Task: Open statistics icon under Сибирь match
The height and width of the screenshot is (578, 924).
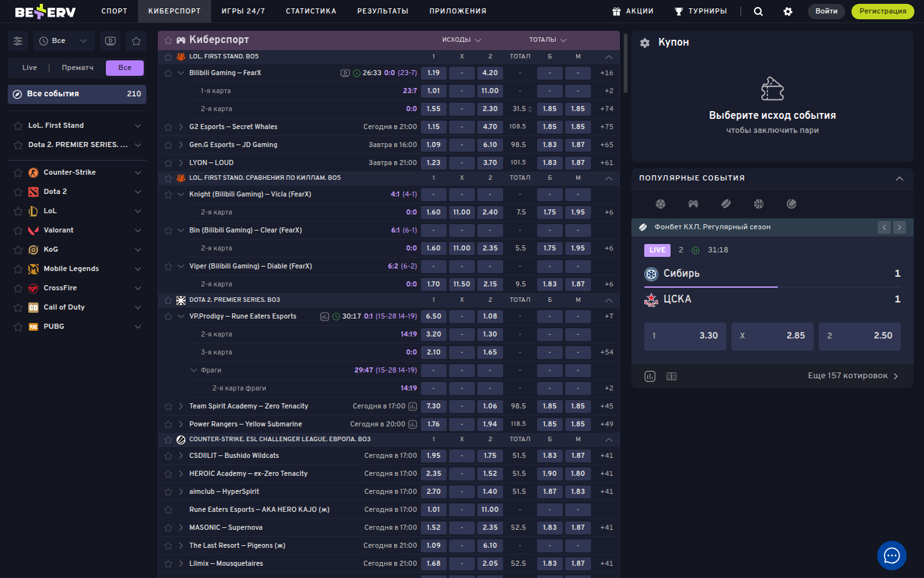Action: [x=650, y=376]
